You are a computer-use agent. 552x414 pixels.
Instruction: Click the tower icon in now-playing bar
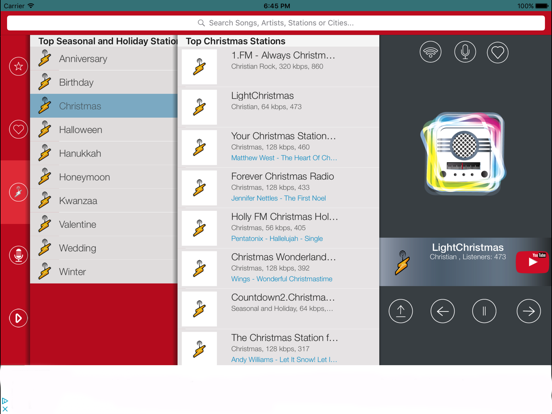402,262
